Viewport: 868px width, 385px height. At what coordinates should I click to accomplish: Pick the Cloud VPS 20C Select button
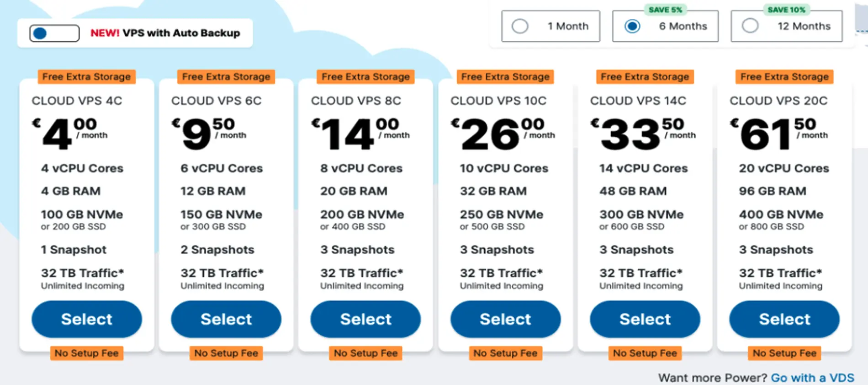(784, 319)
